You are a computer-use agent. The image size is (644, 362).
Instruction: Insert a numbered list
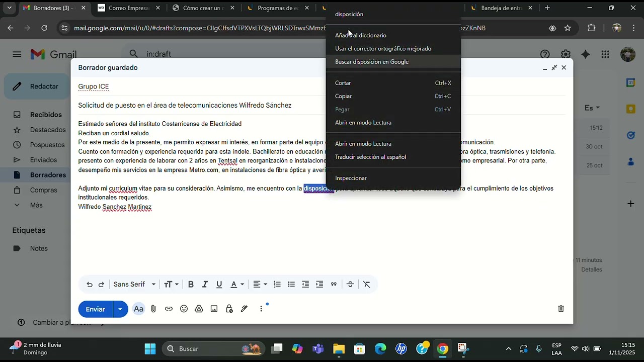[277, 285]
